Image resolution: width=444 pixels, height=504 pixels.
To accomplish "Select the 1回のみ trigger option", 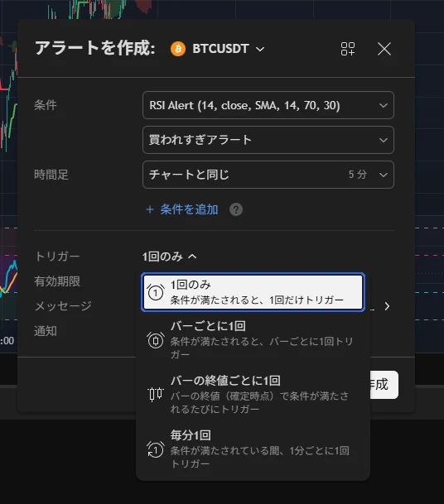I will (x=253, y=292).
